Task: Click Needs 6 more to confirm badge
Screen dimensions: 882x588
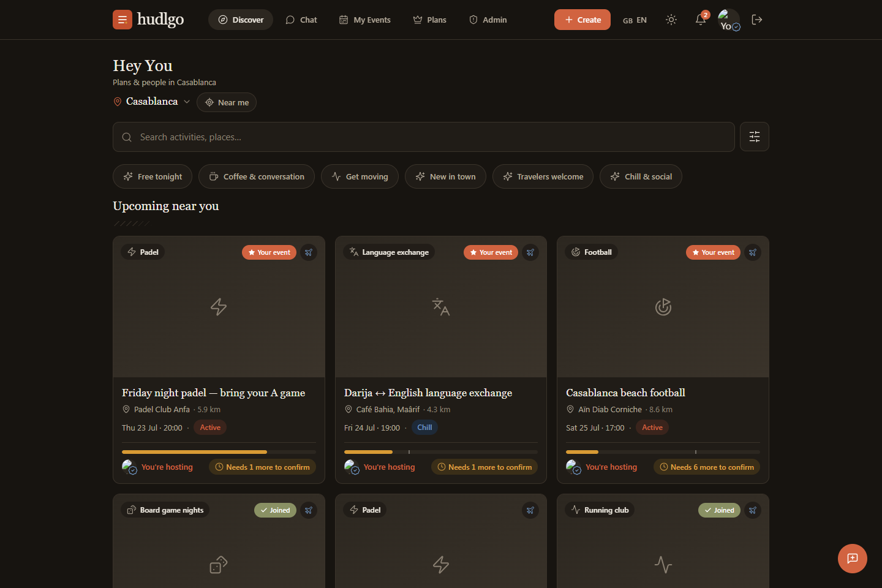Action: (x=707, y=467)
